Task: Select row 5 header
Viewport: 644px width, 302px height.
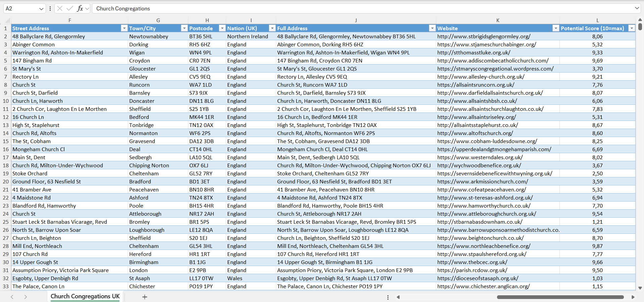Action: (6, 61)
